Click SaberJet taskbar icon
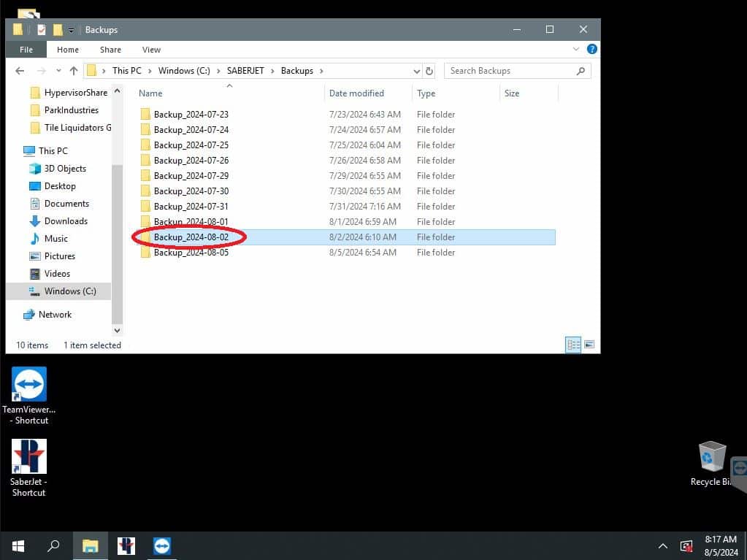The height and width of the screenshot is (560, 747). click(x=126, y=545)
